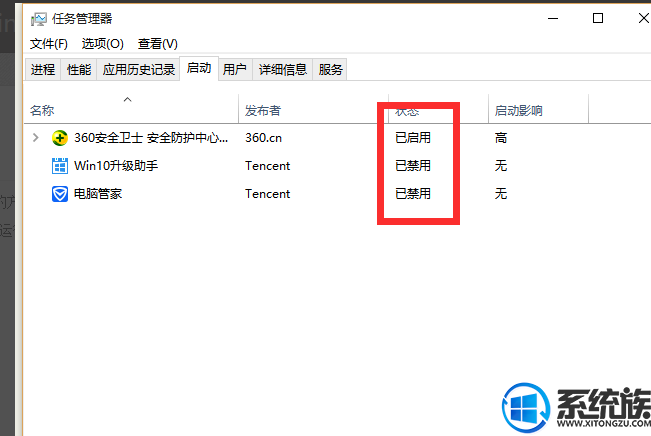Expand the 360安全卫士 startup entry

36,137
